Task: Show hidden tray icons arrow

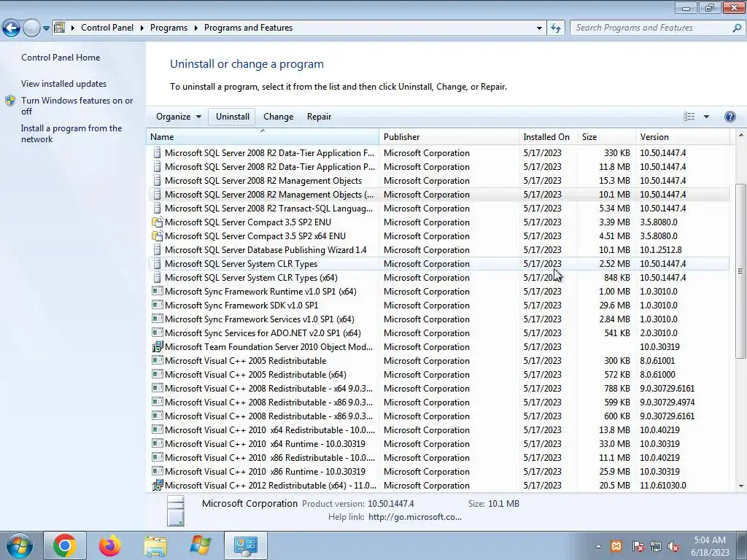Action: (x=598, y=546)
